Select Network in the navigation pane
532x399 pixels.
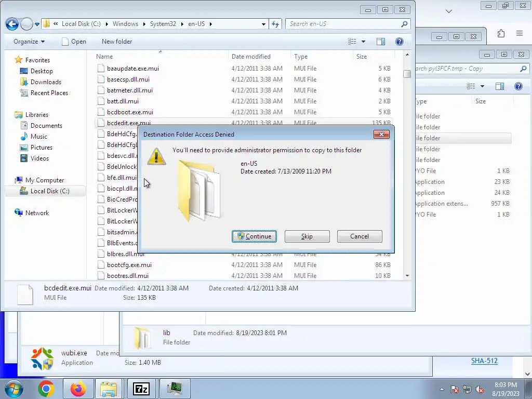pyautogui.click(x=32, y=212)
